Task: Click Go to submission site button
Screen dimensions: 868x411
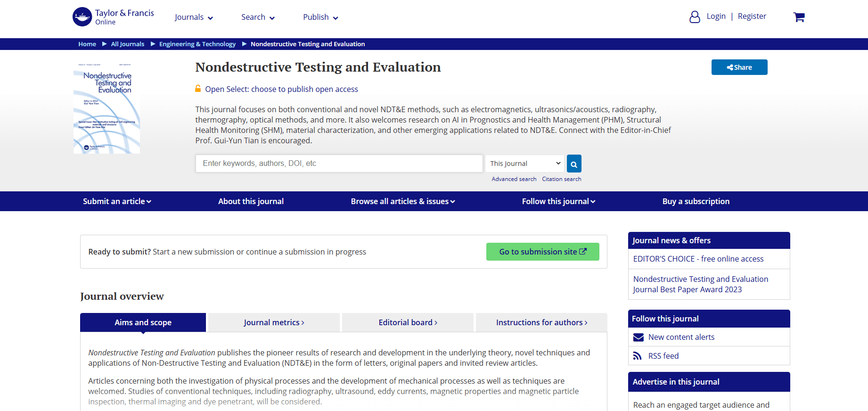Action: (x=543, y=252)
